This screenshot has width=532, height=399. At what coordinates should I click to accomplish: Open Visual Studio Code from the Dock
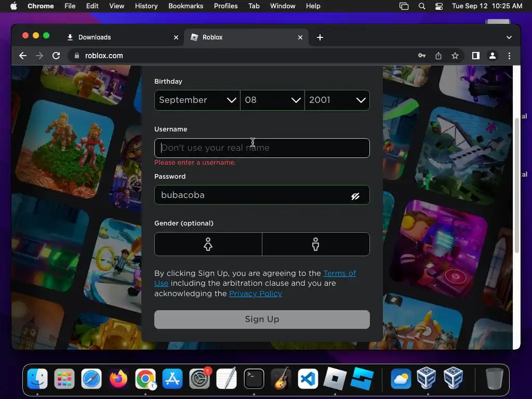(308, 379)
